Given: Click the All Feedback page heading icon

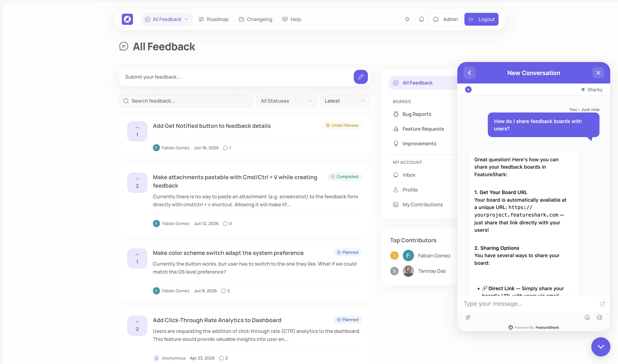Looking at the screenshot, I should click(124, 46).
